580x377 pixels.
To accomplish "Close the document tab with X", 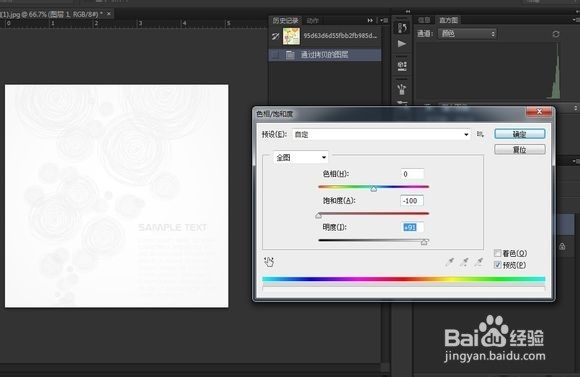I will click(109, 14).
